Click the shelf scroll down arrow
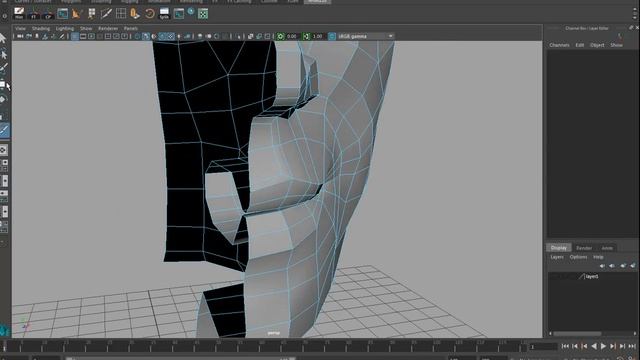Screen dimensions: 640x360 pos(635,17)
